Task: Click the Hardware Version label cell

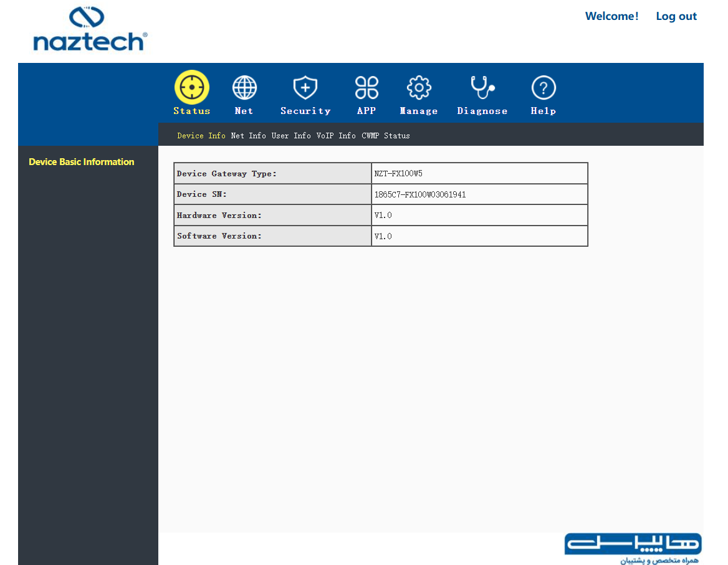Action: [272, 216]
